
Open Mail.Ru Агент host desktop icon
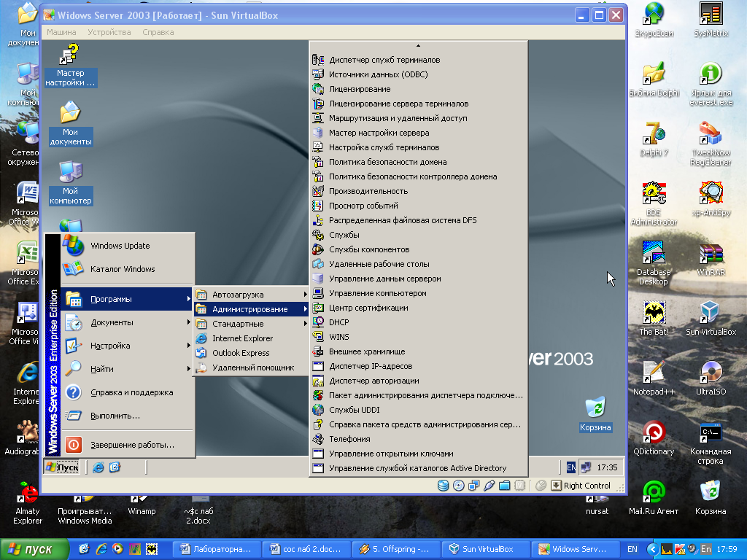pyautogui.click(x=654, y=497)
